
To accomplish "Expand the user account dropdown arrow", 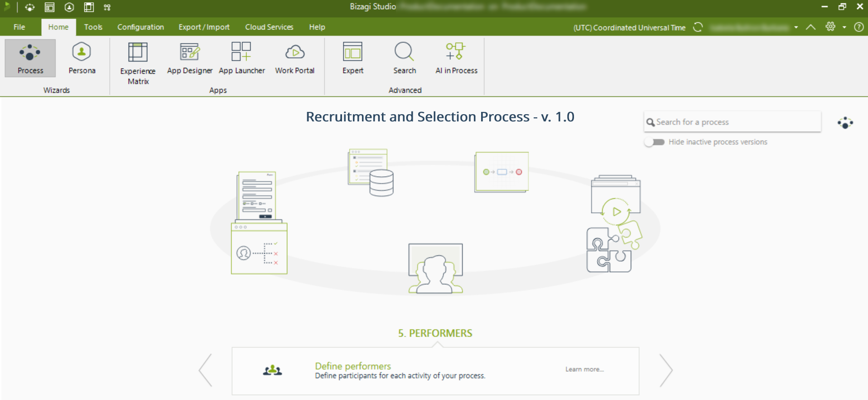I will coord(796,28).
